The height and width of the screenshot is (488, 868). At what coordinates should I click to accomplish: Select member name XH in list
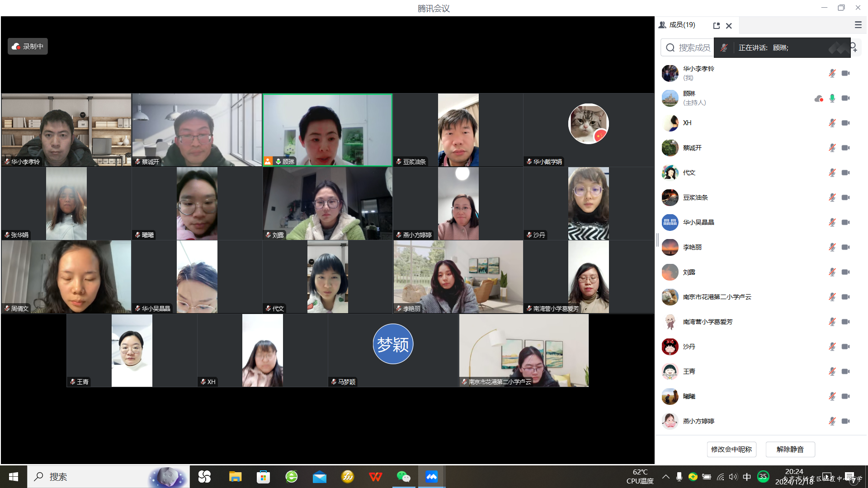coord(687,123)
